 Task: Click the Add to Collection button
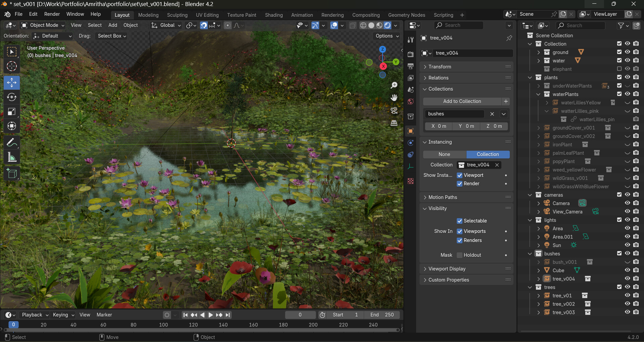[x=462, y=101]
